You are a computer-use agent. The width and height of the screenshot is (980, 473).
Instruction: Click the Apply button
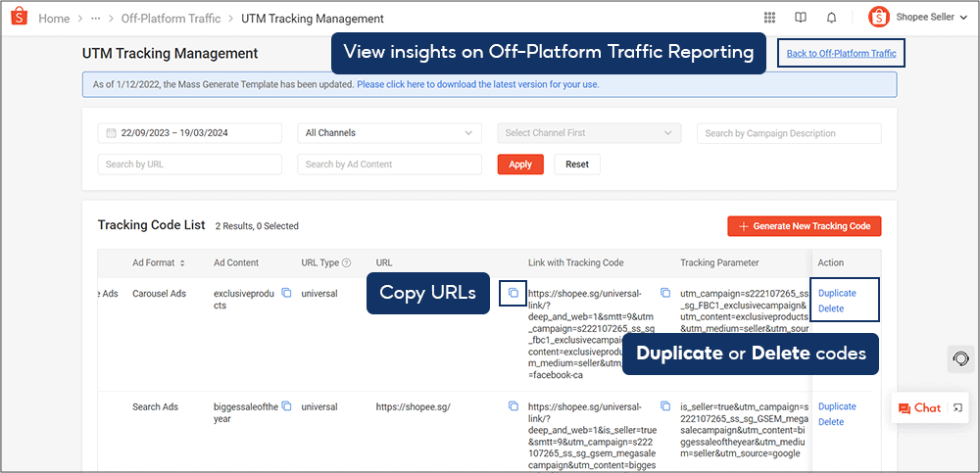520,165
